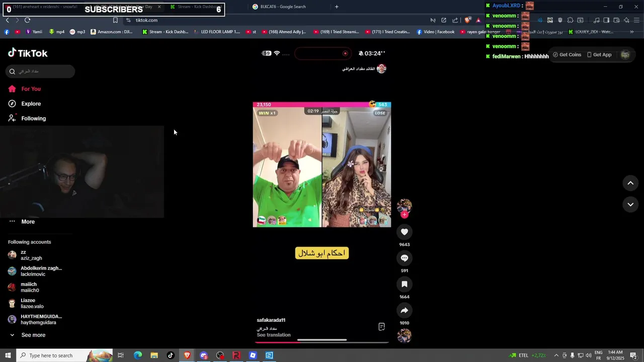Open liazee.valo following account
Image resolution: width=644 pixels, height=362 pixels.
(32, 303)
